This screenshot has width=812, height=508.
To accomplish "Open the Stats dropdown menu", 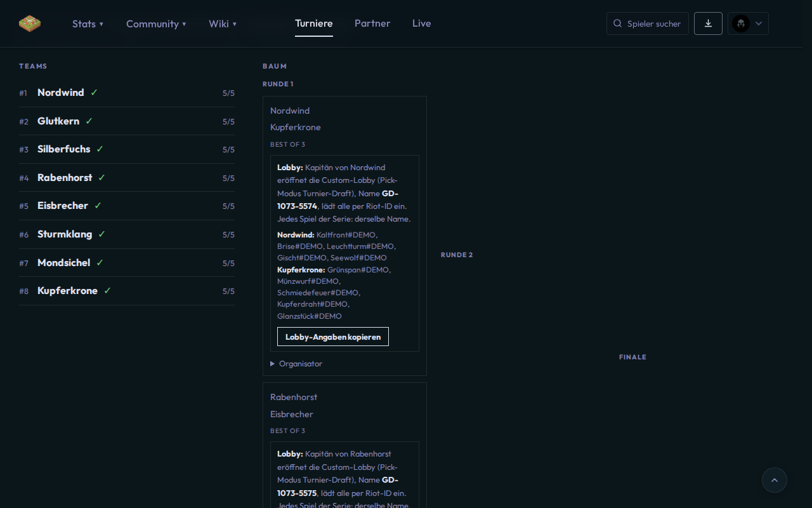I will pos(88,23).
